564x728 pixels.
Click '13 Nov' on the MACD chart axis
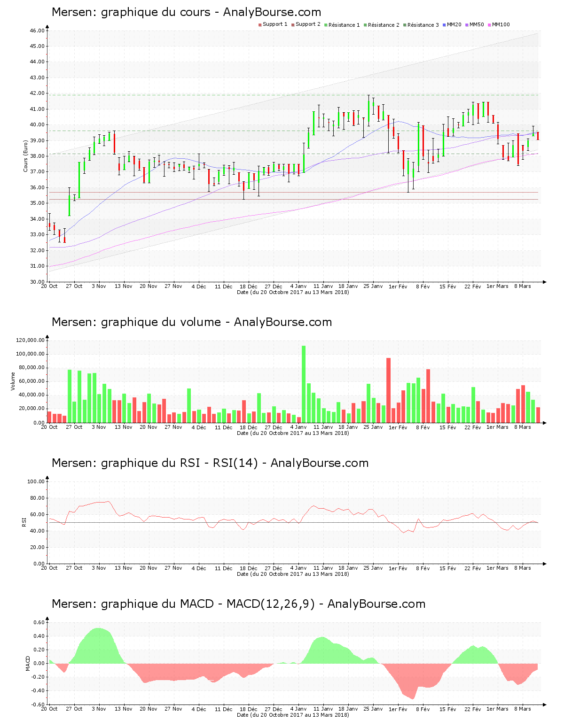click(124, 709)
